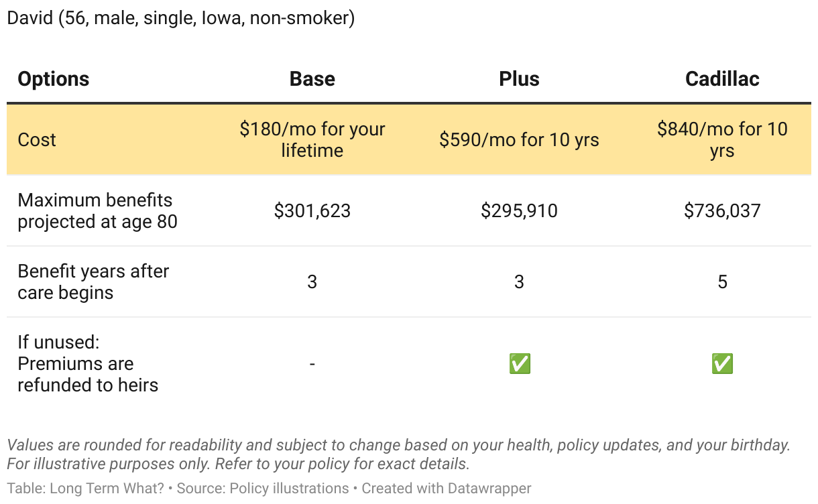Click the $590/mo for 10 yrs cell
The height and width of the screenshot is (504, 818).
click(519, 139)
